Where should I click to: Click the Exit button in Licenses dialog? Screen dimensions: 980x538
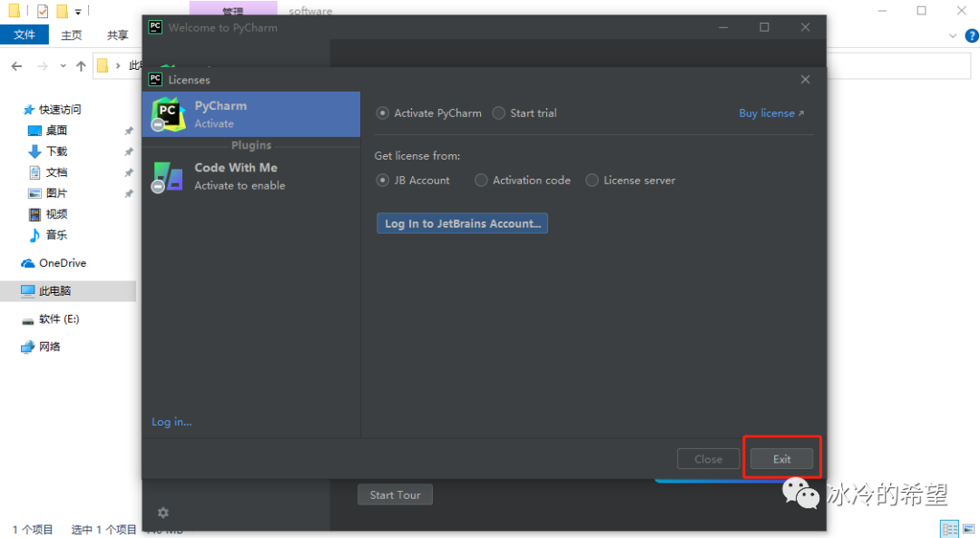tap(782, 459)
